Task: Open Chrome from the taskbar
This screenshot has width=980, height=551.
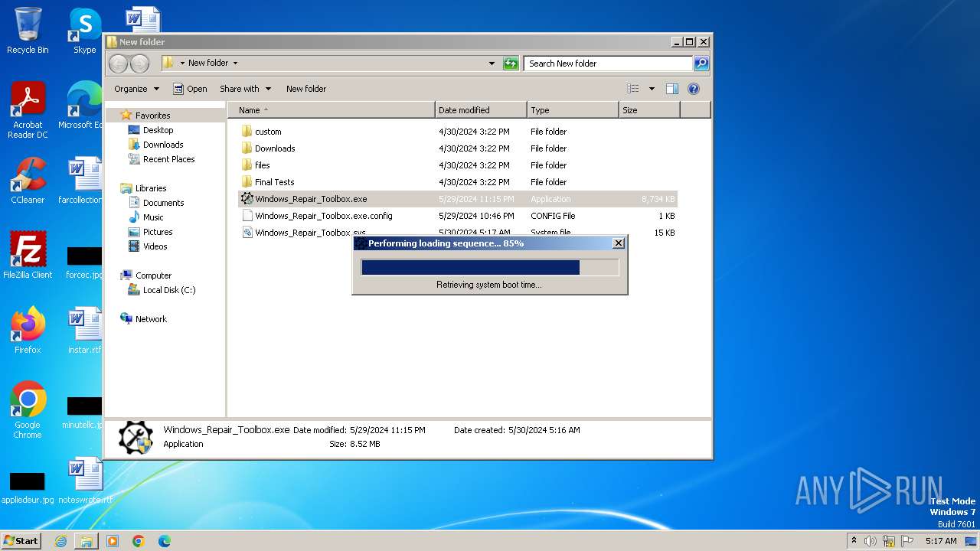Action: tap(139, 541)
